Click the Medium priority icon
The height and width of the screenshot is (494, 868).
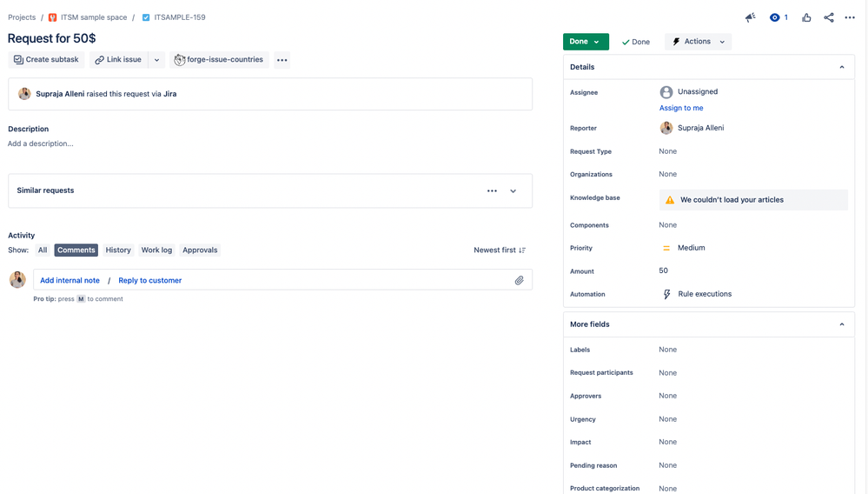click(666, 248)
